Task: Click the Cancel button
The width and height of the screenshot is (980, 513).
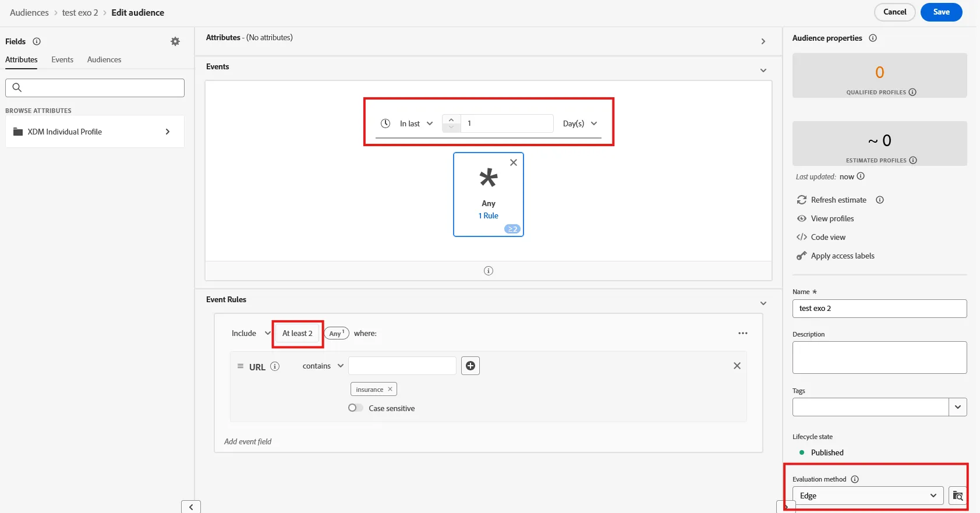Action: (894, 12)
